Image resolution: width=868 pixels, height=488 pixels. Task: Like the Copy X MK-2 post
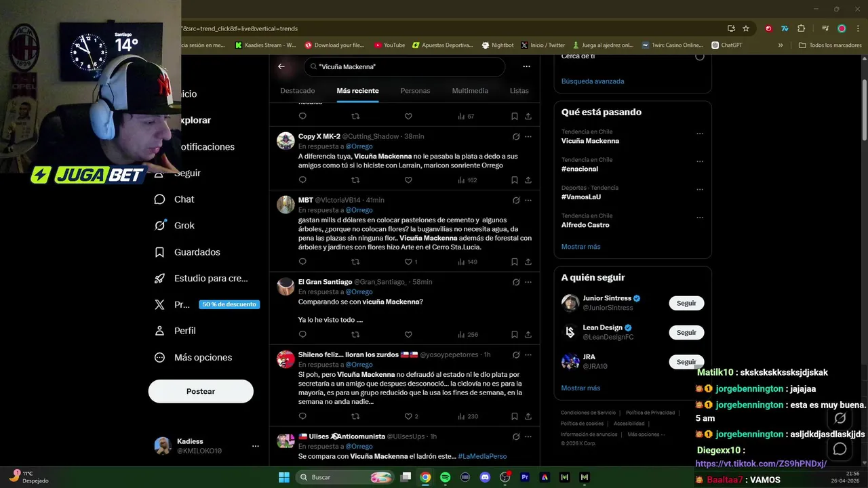point(408,180)
